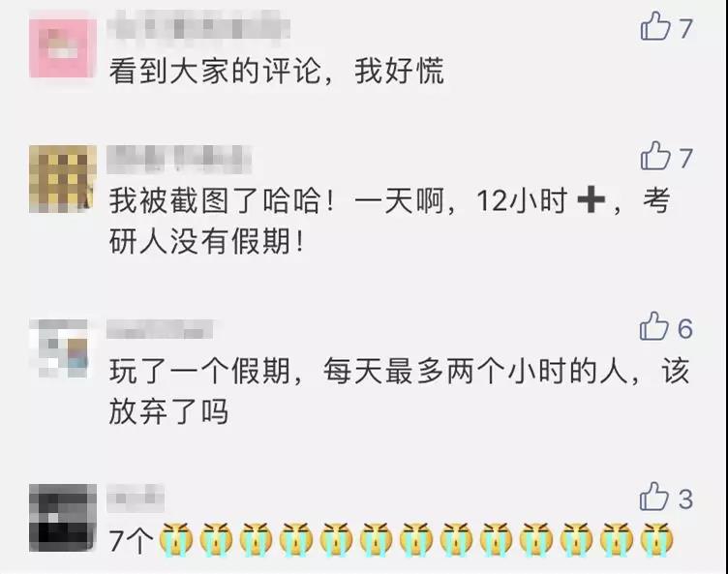
Task: Open blurred username above "我被截图了哈哈"
Action: coord(179,160)
